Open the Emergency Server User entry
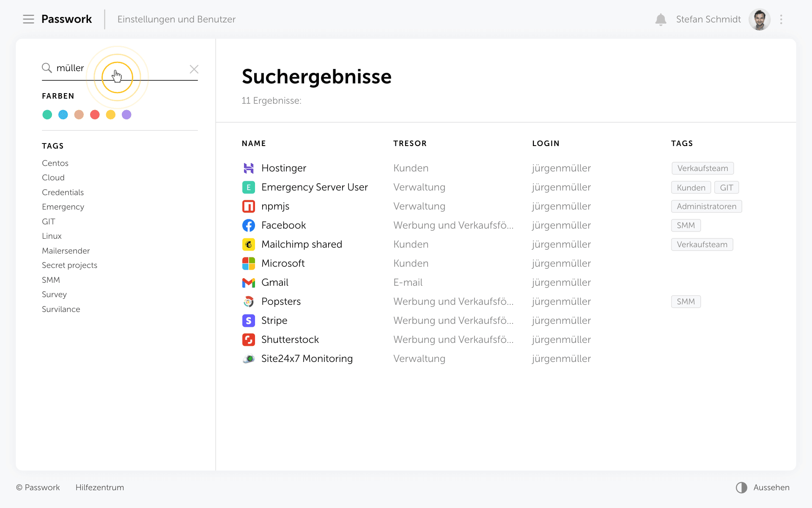The height and width of the screenshot is (508, 812). (x=315, y=187)
